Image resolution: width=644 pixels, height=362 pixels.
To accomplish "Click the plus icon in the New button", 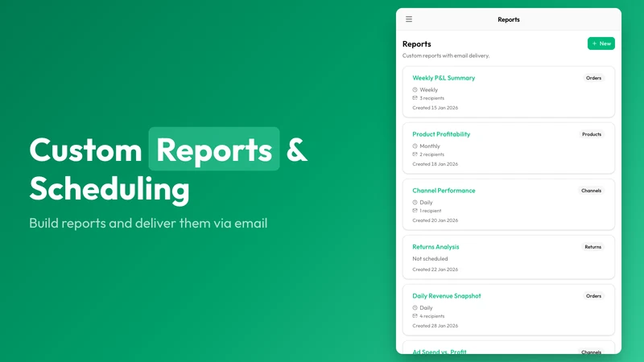I will click(x=594, y=43).
